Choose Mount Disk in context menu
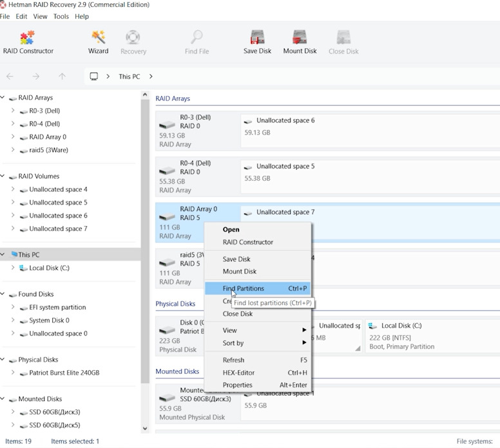 [258, 272]
